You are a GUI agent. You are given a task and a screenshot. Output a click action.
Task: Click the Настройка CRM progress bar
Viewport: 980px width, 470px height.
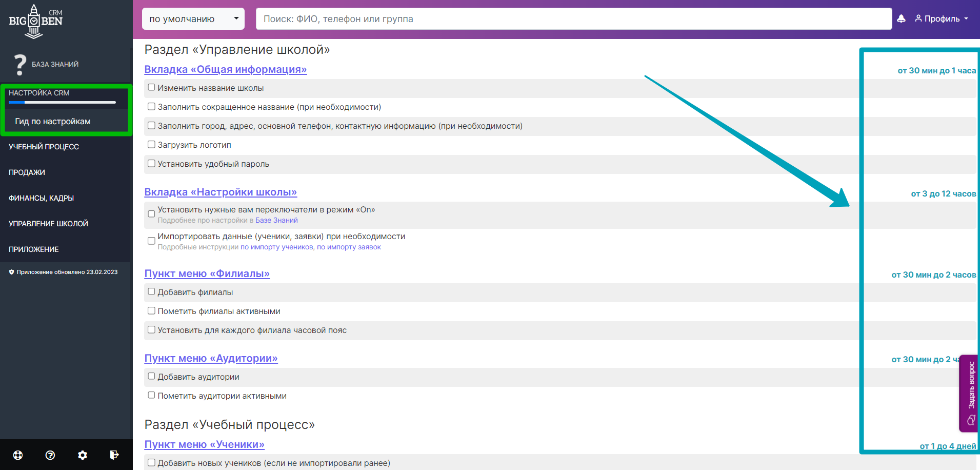click(x=62, y=103)
